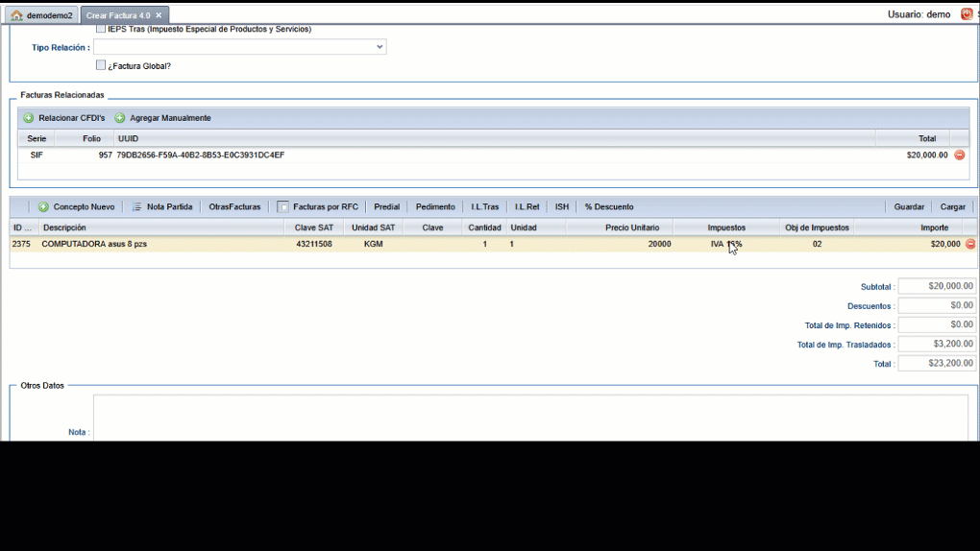Click the green Agregar Manualmente plus icon
The image size is (980, 551).
[120, 118]
